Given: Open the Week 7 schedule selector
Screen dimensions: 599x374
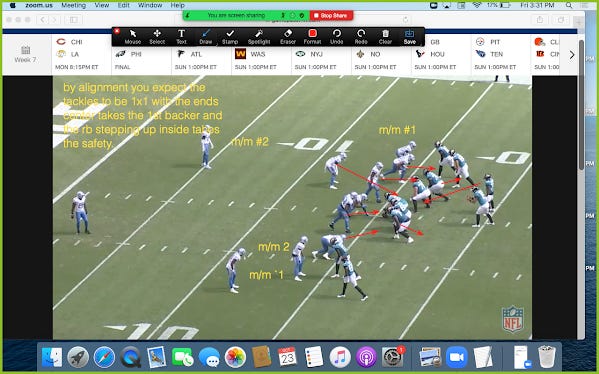Looking at the screenshot, I should [x=26, y=54].
